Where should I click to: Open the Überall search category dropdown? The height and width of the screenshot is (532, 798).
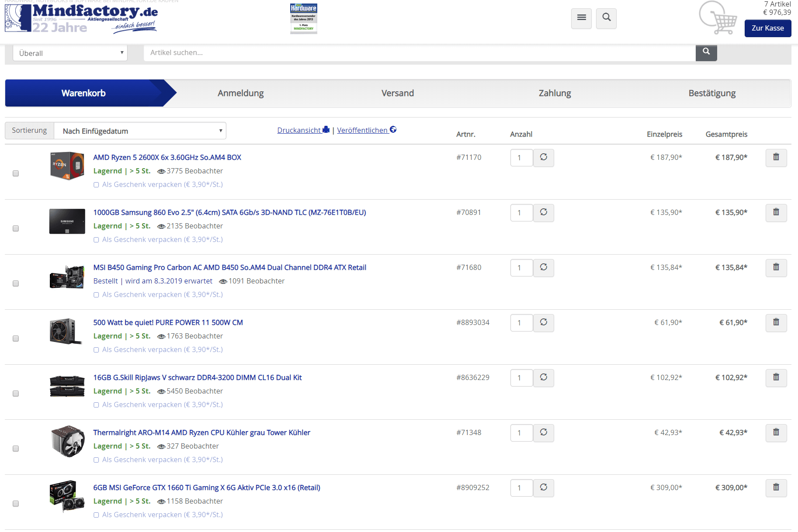(x=70, y=53)
